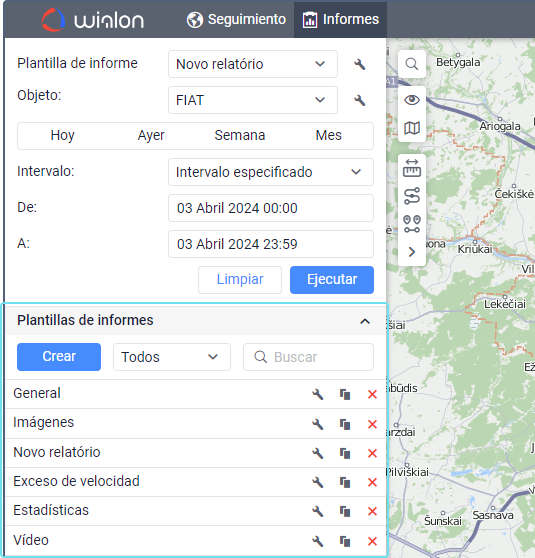Screen dimensions: 535x558
Task: Open the routing tool icon
Action: click(x=412, y=196)
